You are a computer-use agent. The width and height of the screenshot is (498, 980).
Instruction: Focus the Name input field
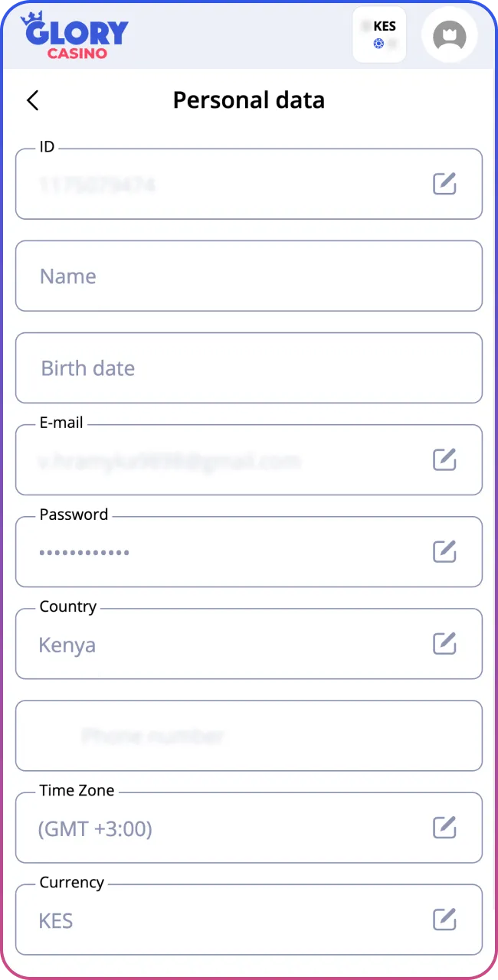(249, 276)
